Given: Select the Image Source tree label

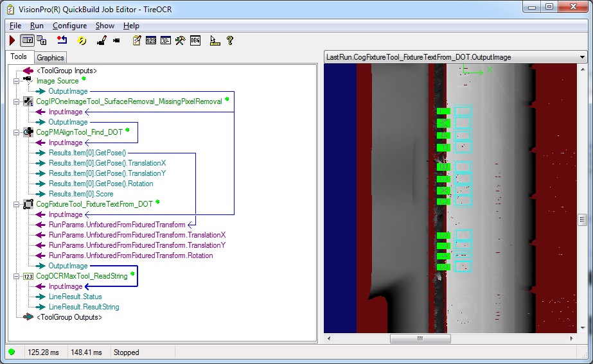Looking at the screenshot, I should 57,81.
